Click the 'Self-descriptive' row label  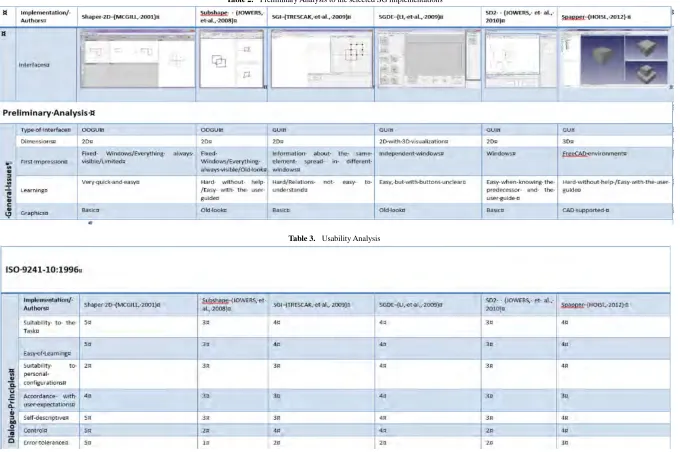pyautogui.click(x=46, y=418)
